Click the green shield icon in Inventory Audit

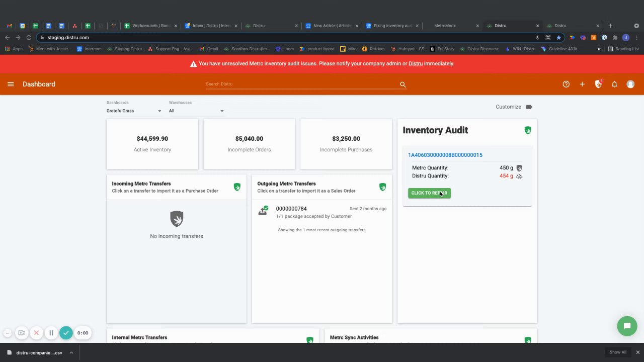pyautogui.click(x=528, y=130)
